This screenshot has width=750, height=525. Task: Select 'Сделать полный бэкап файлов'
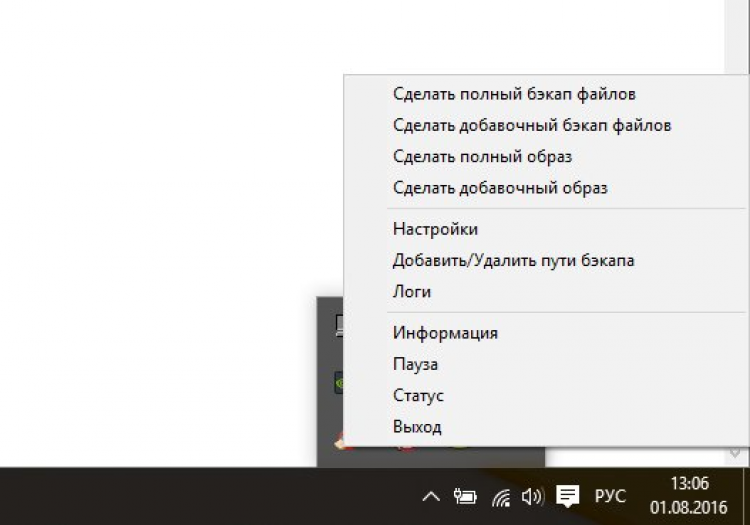tap(514, 94)
